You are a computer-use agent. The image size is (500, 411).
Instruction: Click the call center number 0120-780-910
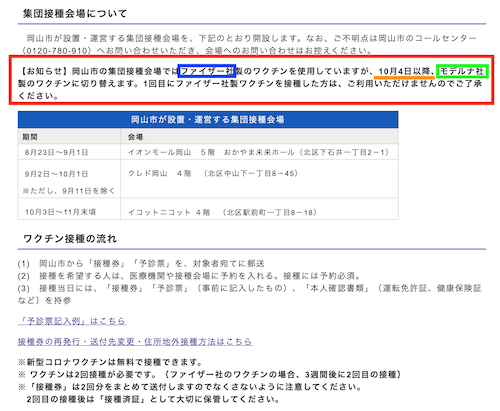(x=57, y=51)
